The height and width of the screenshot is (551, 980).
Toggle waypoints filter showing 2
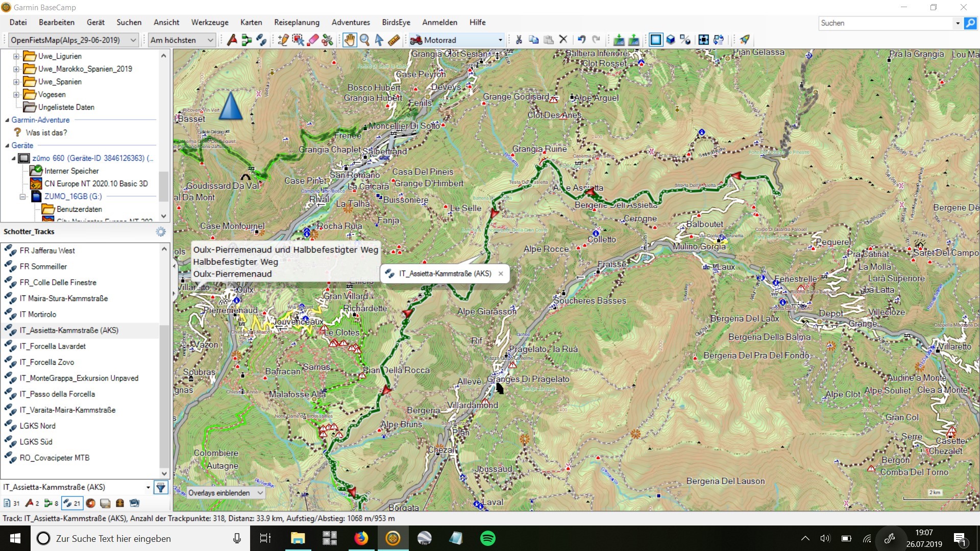[32, 504]
